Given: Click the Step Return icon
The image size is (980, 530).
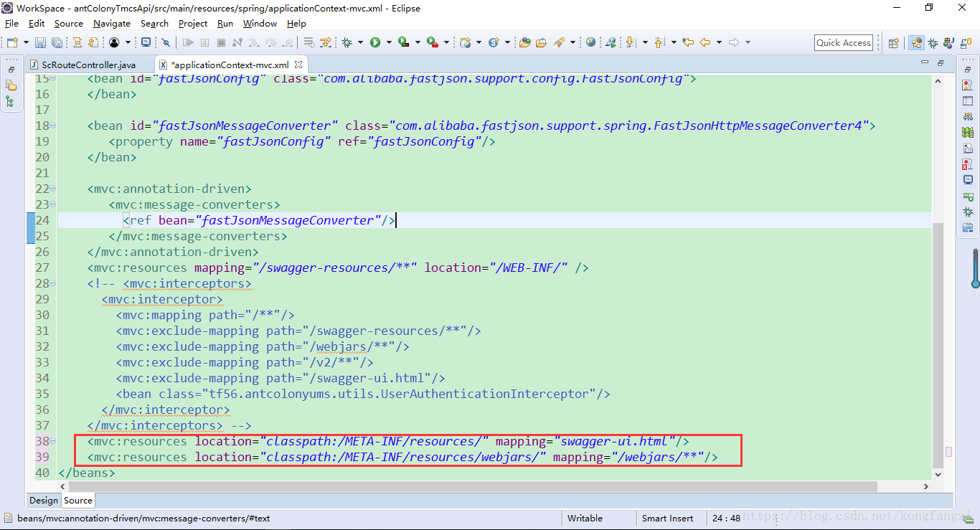Looking at the screenshot, I should pyautogui.click(x=287, y=42).
